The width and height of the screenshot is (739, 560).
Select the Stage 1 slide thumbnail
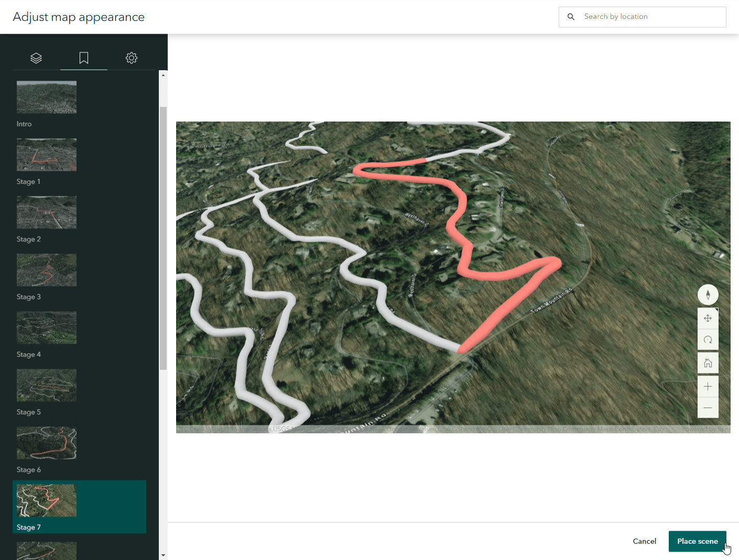47,155
